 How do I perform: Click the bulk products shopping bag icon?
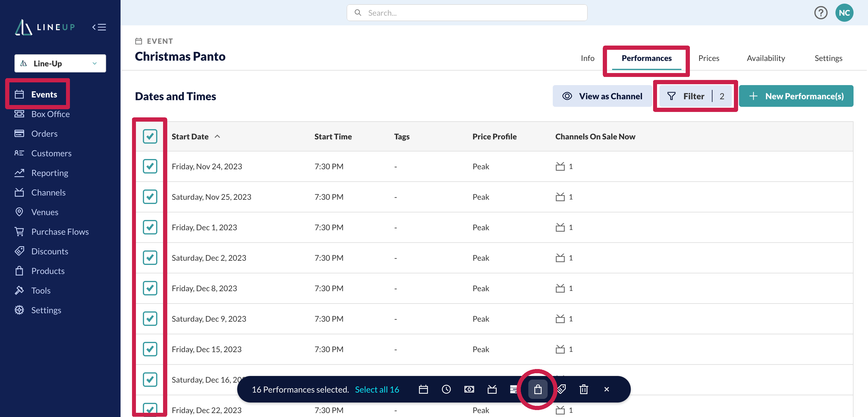[x=538, y=389]
